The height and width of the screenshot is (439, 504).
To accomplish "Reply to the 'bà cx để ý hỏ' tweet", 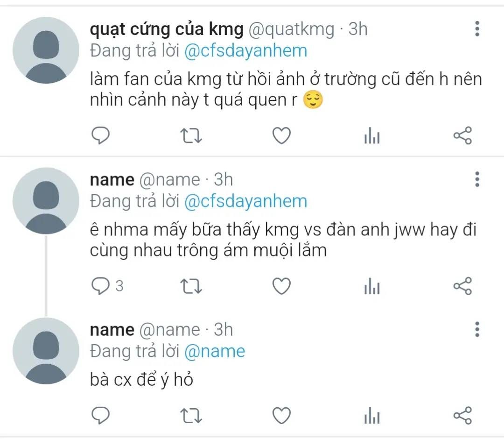I will click(100, 415).
